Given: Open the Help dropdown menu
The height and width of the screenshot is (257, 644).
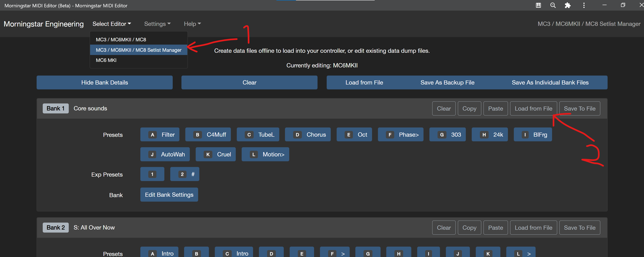Looking at the screenshot, I should (x=192, y=24).
